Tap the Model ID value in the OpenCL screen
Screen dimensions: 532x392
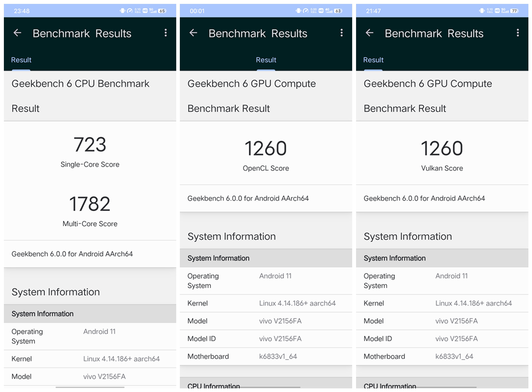[x=280, y=339]
